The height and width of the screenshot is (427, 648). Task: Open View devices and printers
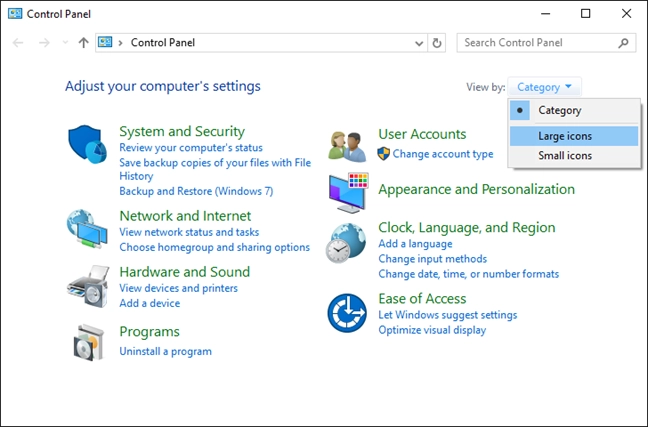pos(179,288)
